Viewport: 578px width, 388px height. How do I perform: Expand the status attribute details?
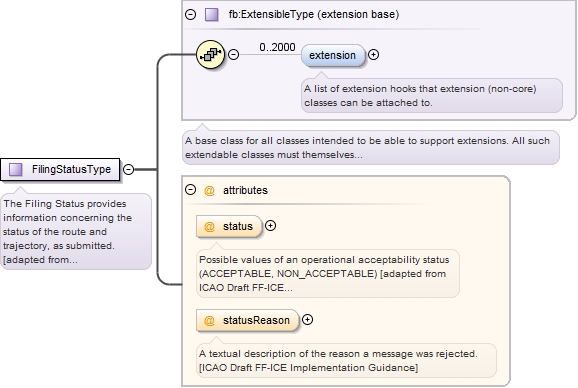pos(271,226)
